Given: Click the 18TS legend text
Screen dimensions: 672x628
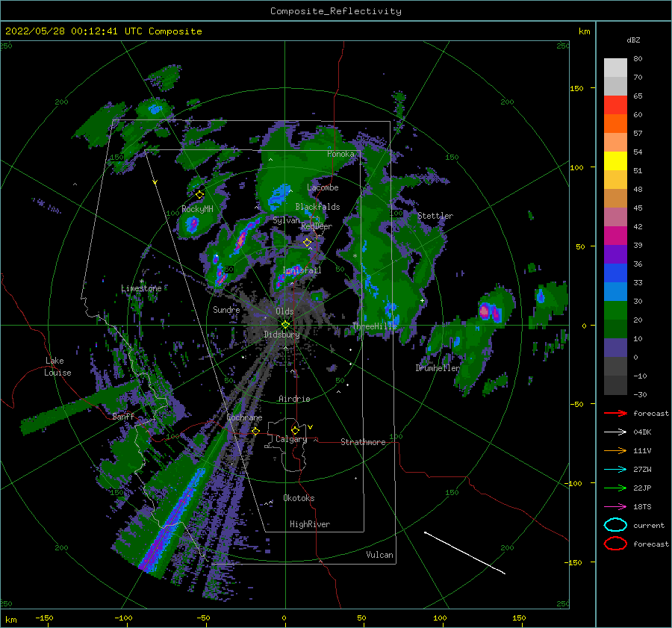Looking at the screenshot, I should tap(642, 507).
